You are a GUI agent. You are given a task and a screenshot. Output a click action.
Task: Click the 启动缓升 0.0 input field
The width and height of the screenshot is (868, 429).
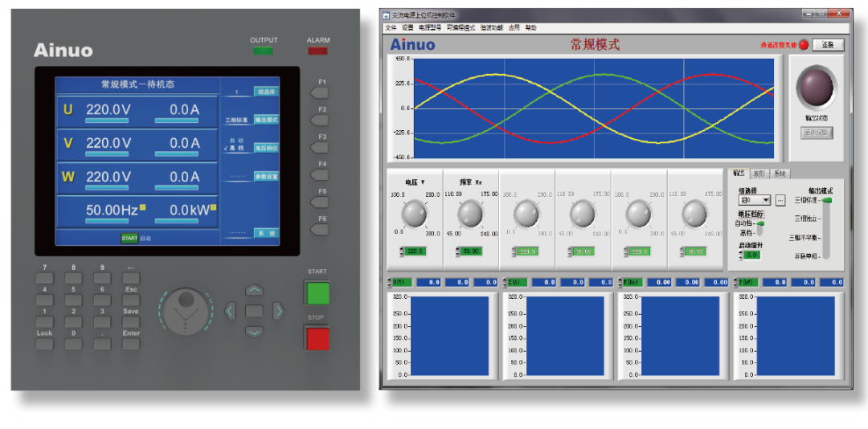tap(752, 255)
